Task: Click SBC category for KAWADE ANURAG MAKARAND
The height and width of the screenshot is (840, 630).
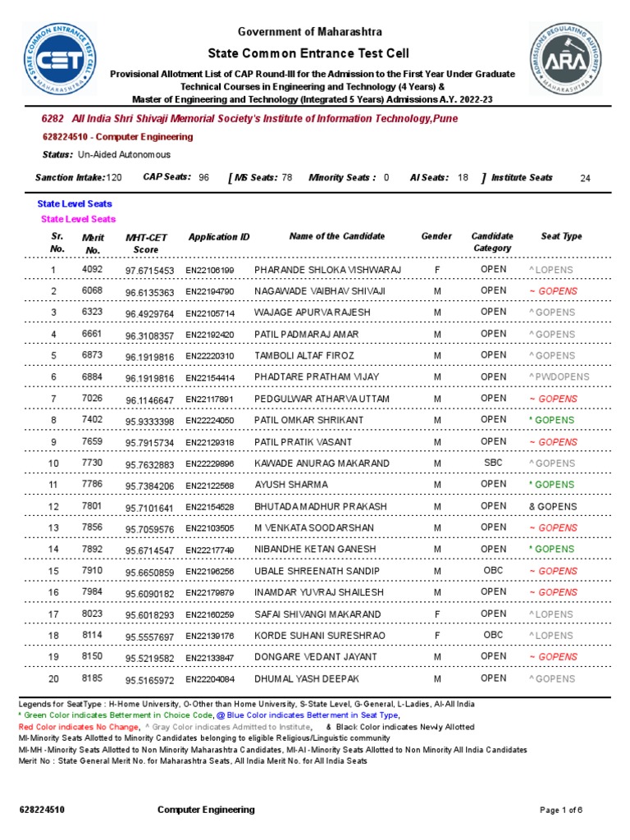Action: coord(493,463)
